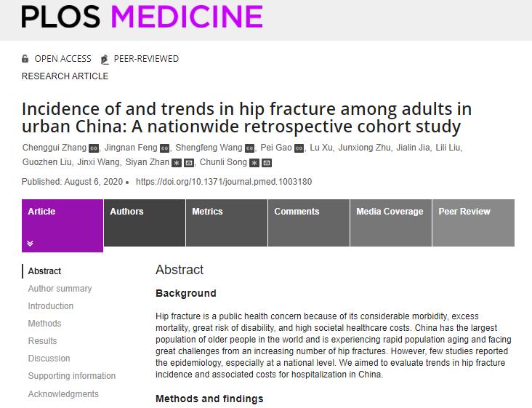
Task: Jump to Author summary section
Action: coord(60,289)
